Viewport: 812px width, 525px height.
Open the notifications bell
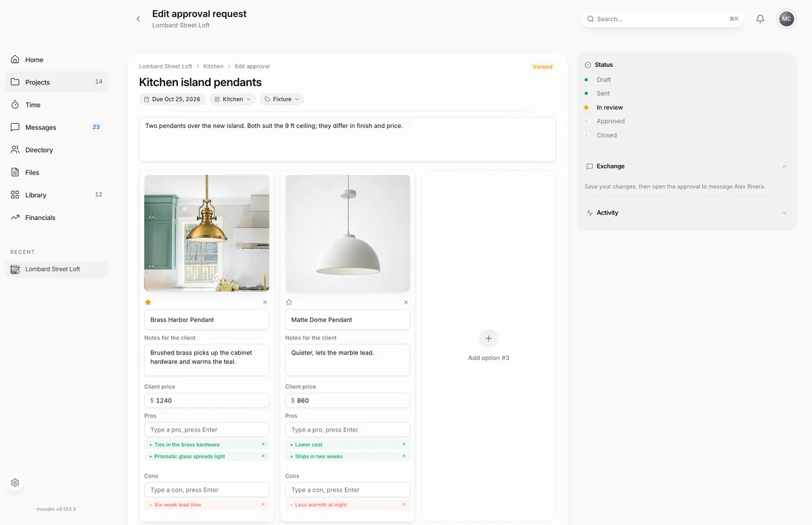coord(760,19)
